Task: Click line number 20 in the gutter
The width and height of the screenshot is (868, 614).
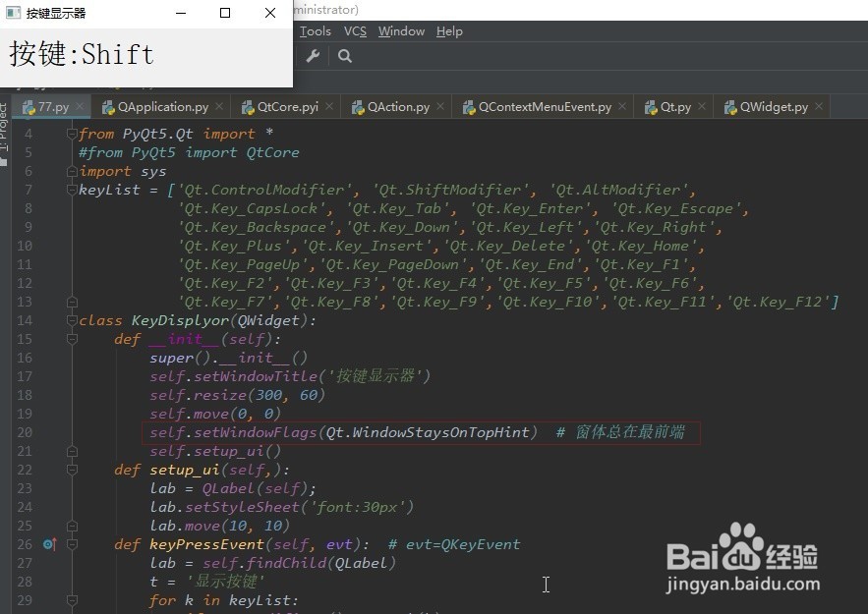Action: tap(25, 432)
